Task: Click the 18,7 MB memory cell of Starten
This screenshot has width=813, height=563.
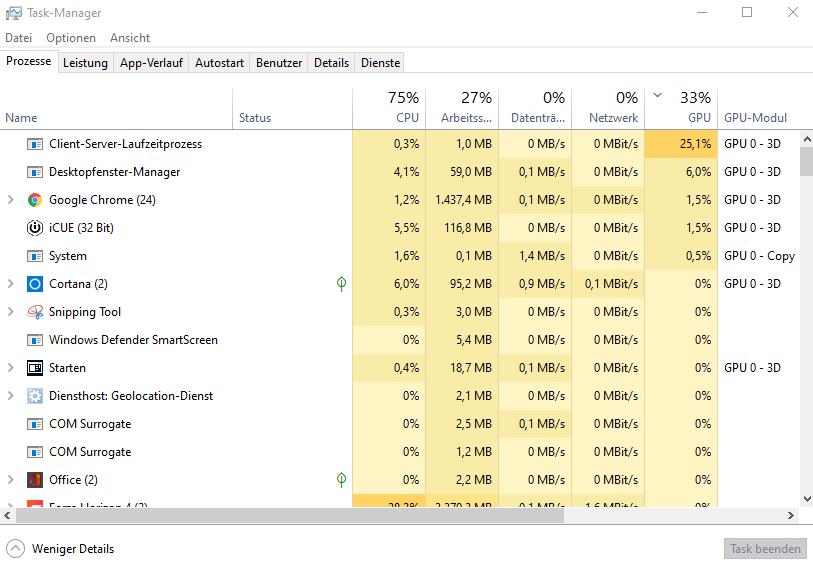Action: pyautogui.click(x=462, y=368)
